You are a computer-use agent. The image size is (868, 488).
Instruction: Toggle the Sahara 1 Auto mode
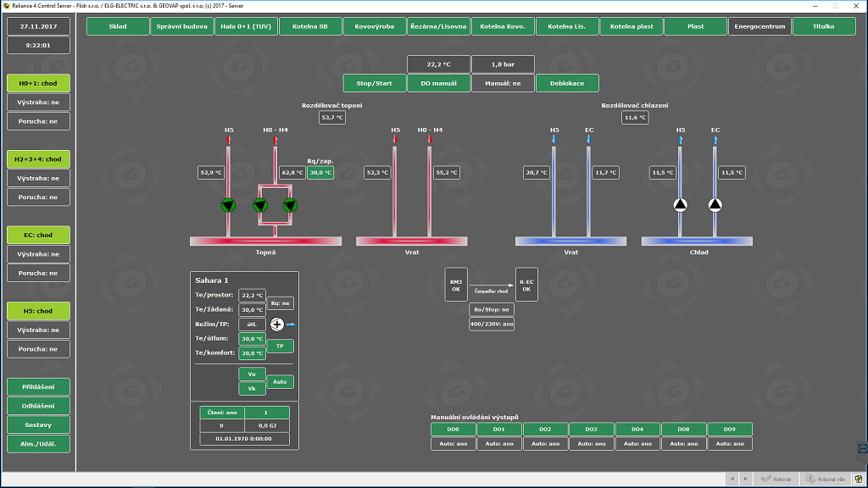[281, 382]
